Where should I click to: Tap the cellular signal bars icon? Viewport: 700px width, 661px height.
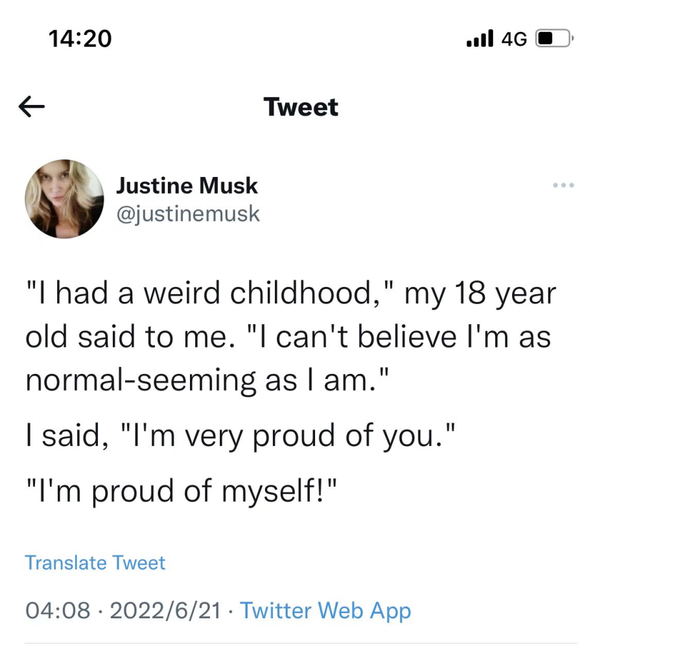479,39
